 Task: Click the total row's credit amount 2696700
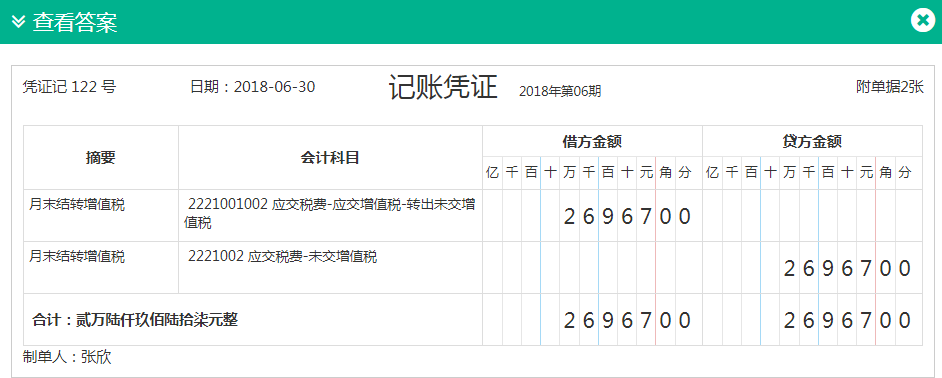848,321
